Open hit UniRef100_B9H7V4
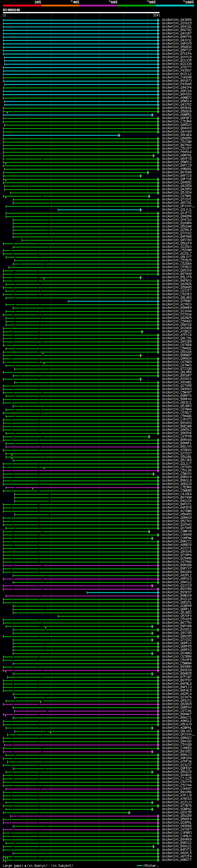 177,37
